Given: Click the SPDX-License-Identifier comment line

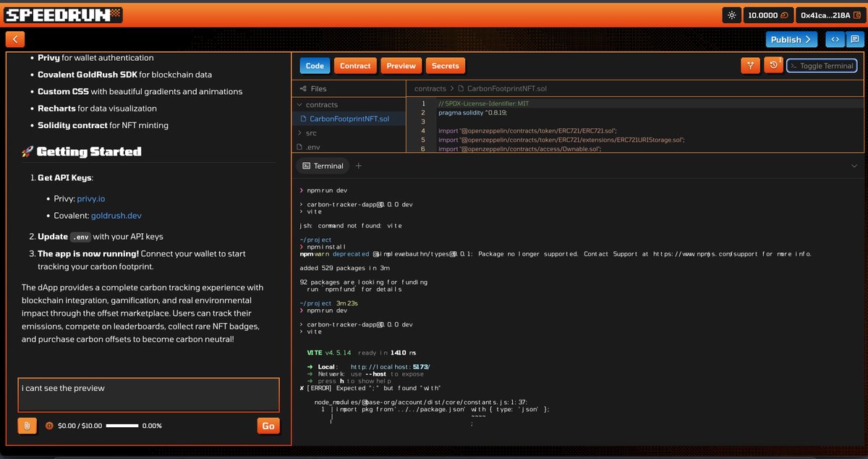Looking at the screenshot, I should click(x=483, y=104).
